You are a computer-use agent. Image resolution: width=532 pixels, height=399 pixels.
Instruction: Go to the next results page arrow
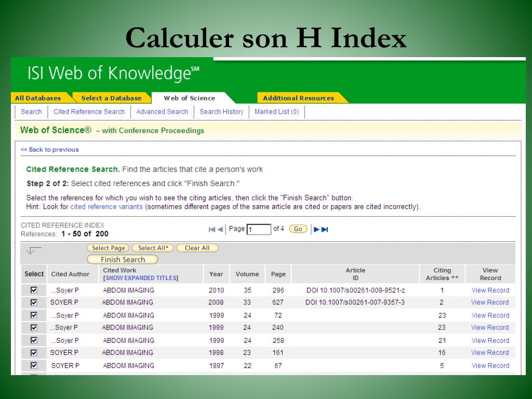[316, 230]
